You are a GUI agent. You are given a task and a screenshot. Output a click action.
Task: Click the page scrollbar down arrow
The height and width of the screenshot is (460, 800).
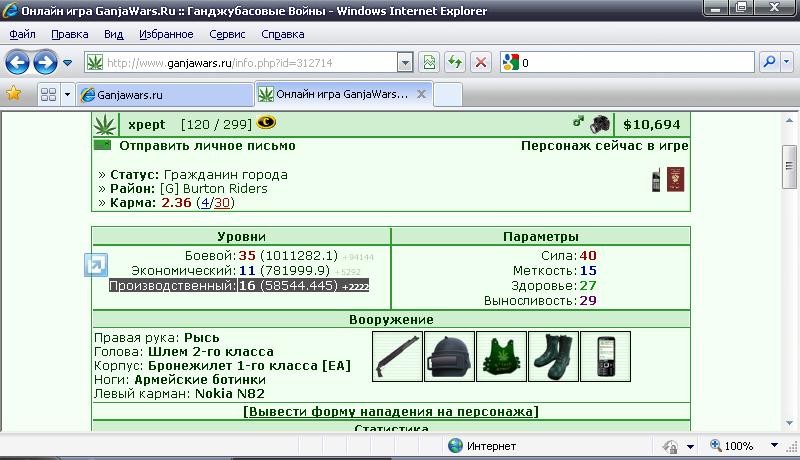[x=789, y=423]
